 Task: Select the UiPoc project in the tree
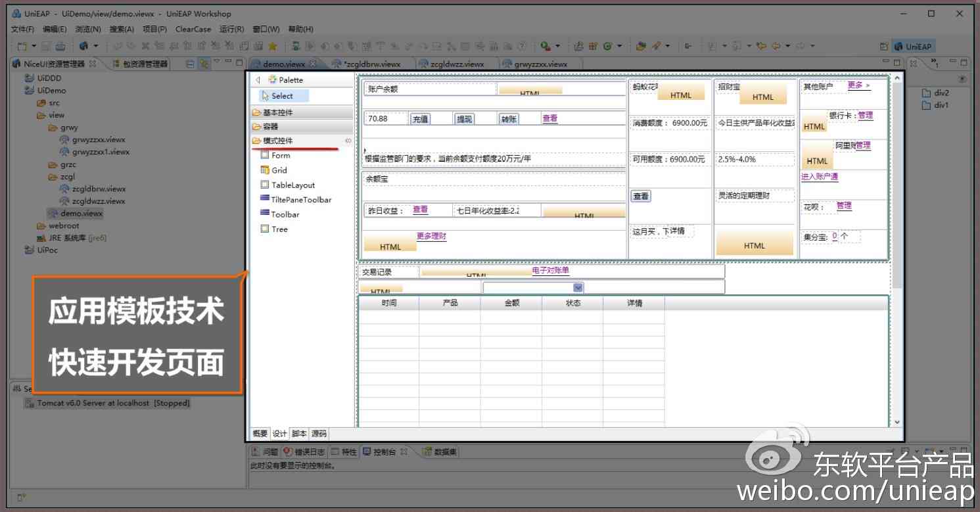pyautogui.click(x=41, y=250)
